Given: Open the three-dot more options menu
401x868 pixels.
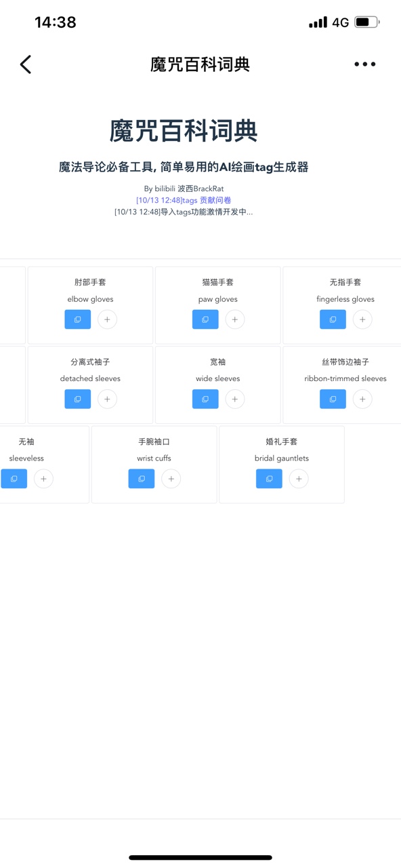Looking at the screenshot, I should [364, 64].
